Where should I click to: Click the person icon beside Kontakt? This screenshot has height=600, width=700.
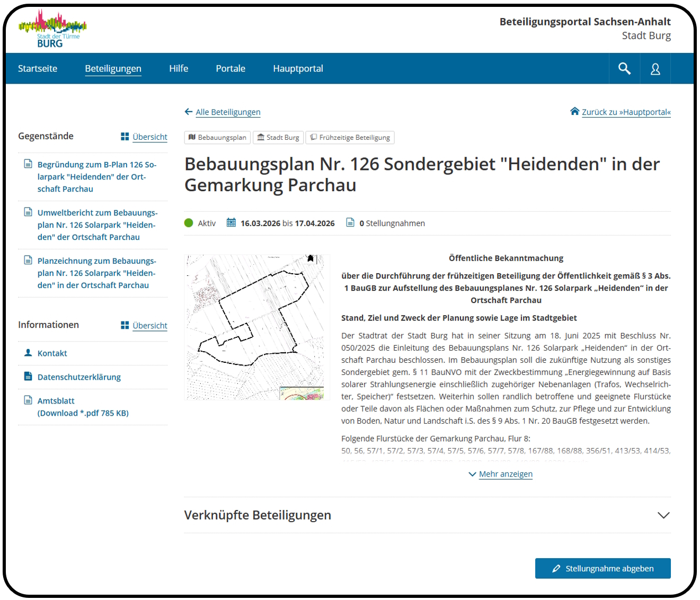click(28, 353)
